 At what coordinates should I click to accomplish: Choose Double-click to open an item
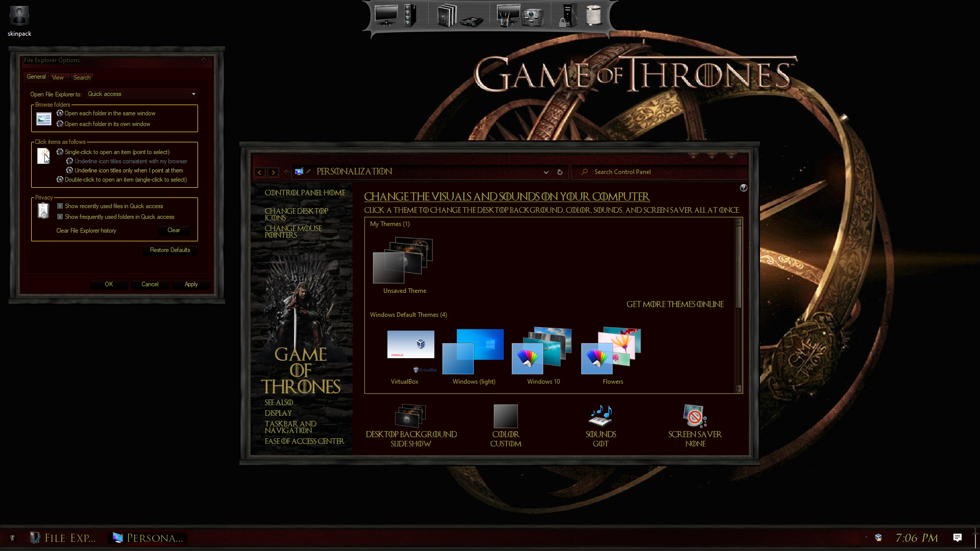point(60,180)
